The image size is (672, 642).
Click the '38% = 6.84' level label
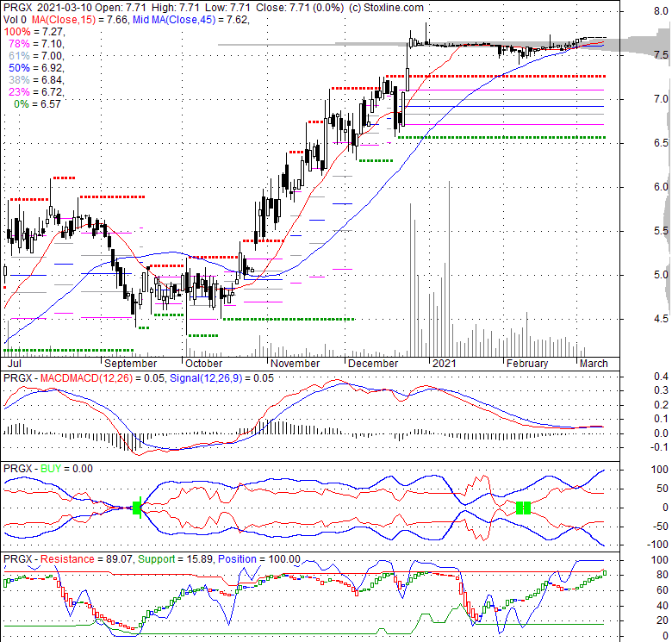coord(36,80)
